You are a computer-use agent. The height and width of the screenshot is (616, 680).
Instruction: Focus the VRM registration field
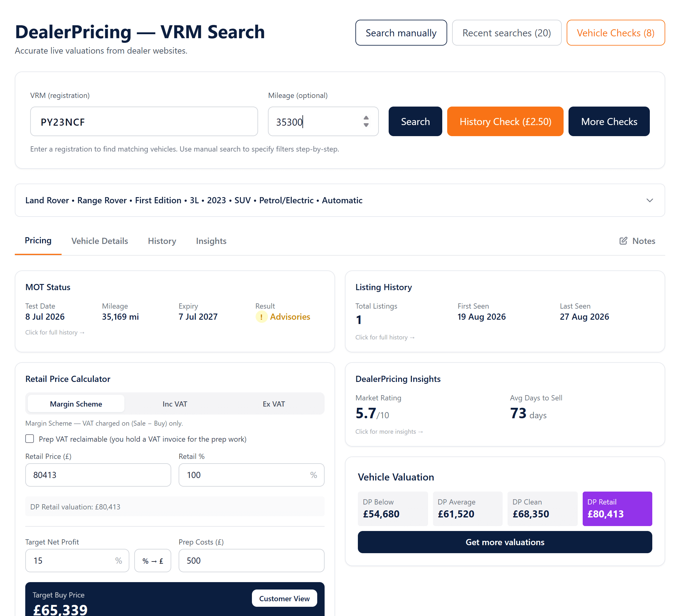[x=144, y=121]
